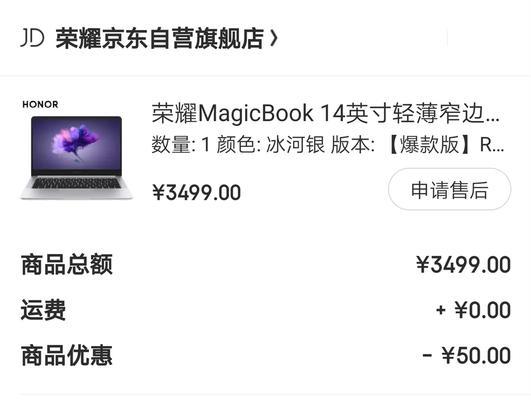Open 荣耀京东自营旗舰店 store page

(160, 39)
